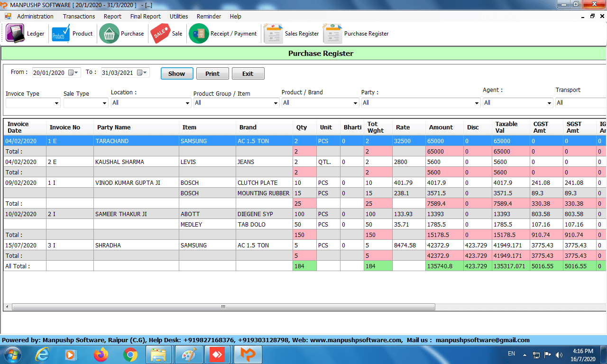Image resolution: width=607 pixels, height=364 pixels.
Task: Open the Final Report menu
Action: click(145, 16)
